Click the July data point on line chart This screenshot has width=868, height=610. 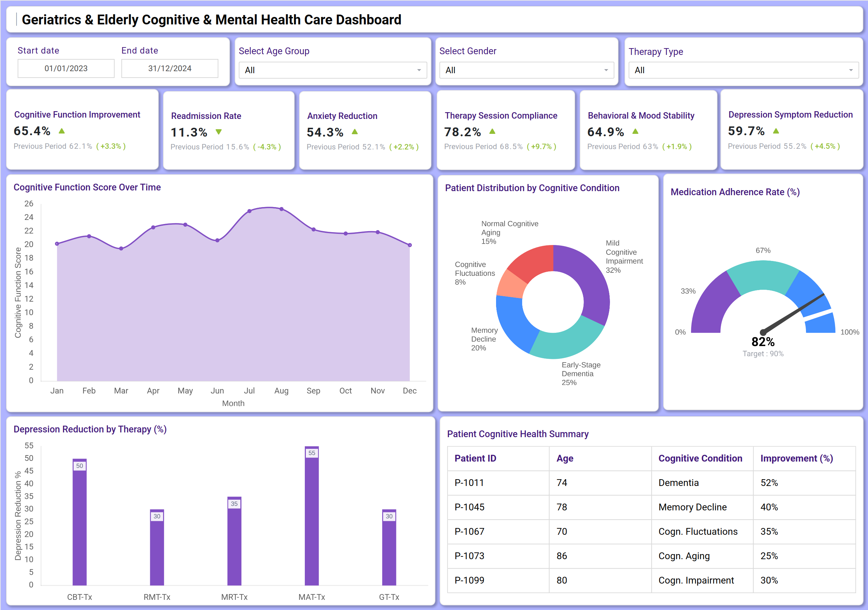(250, 211)
